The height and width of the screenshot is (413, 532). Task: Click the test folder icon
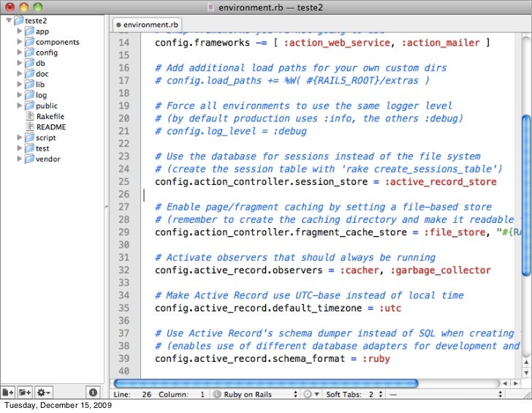click(x=29, y=148)
